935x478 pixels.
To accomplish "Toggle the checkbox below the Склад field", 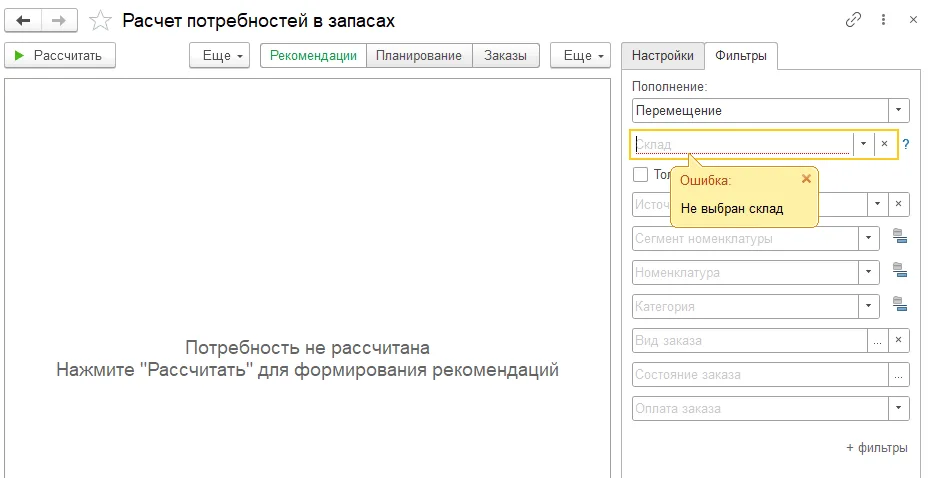I will 640,175.
